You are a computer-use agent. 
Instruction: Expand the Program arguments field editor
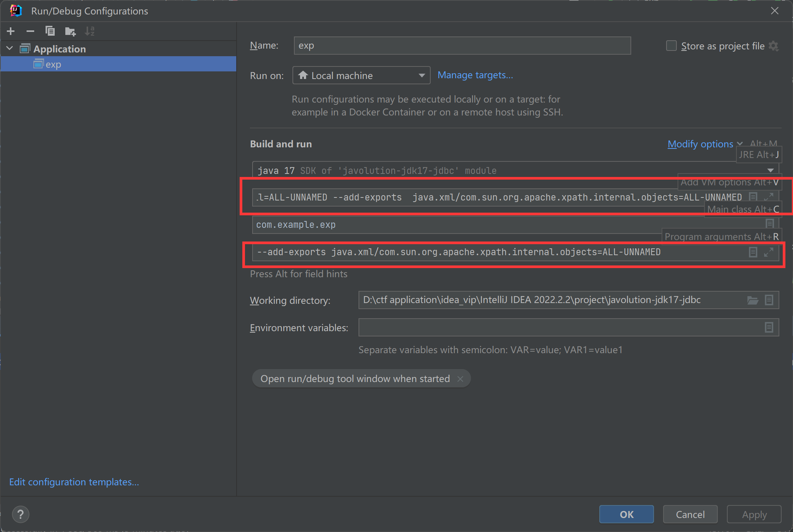click(769, 252)
